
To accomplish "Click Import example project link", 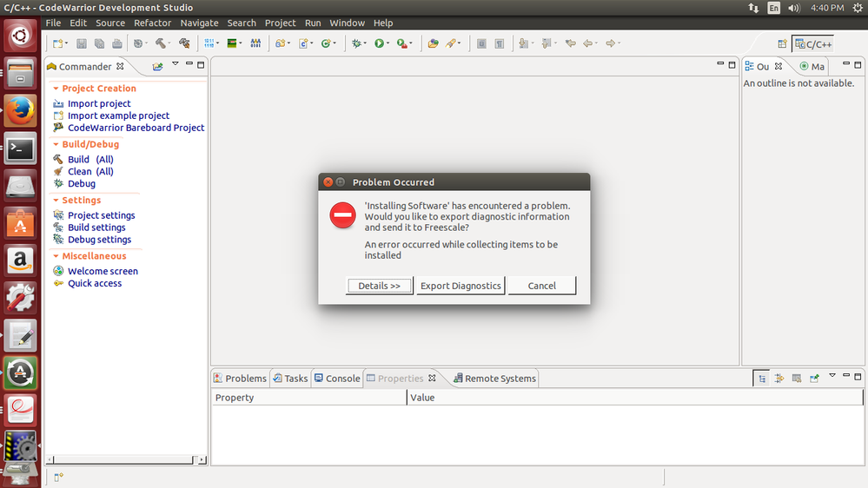I will pyautogui.click(x=118, y=115).
